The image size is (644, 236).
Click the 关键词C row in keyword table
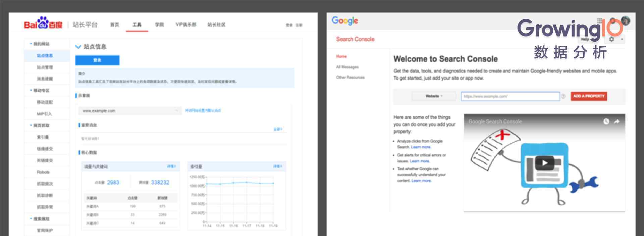(130, 223)
